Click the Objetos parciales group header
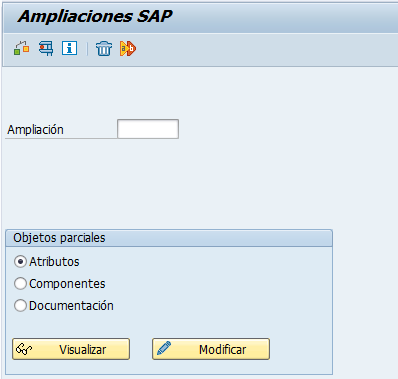The height and width of the screenshot is (379, 398). (169, 238)
